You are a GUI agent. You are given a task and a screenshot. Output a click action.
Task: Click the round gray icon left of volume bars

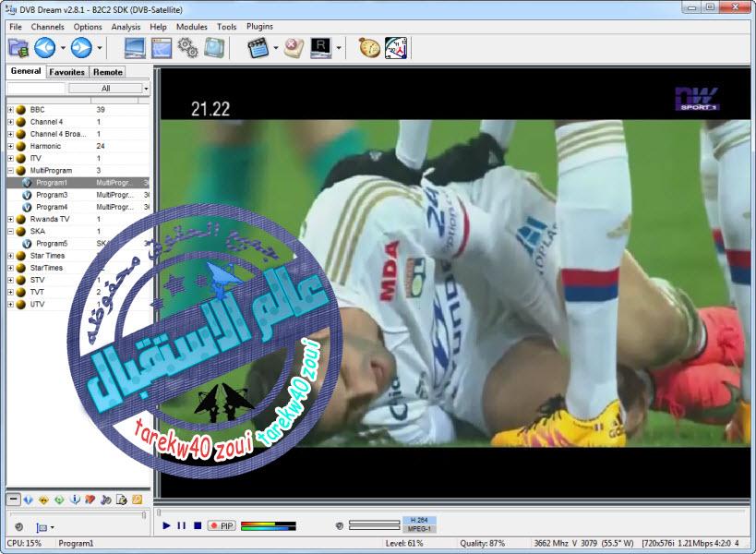click(x=340, y=526)
